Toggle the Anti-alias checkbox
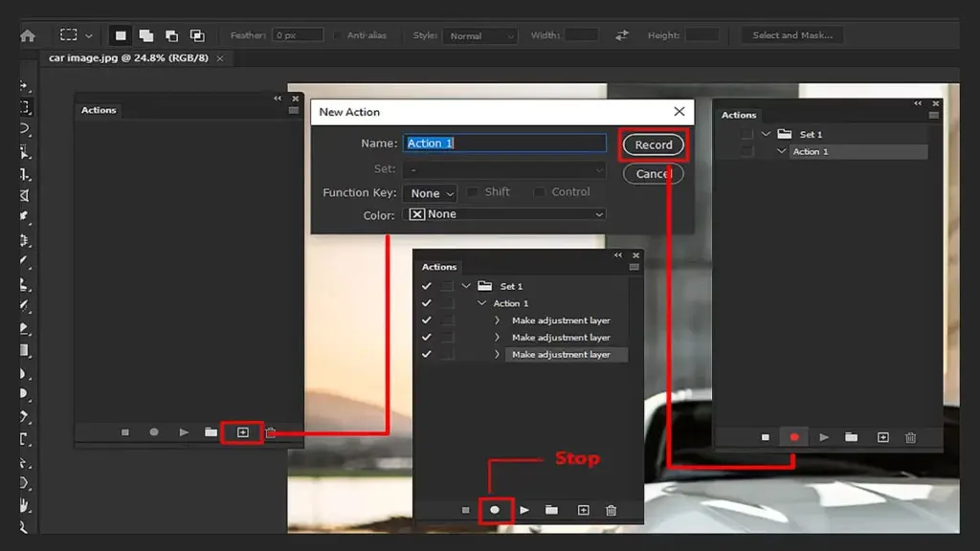This screenshot has height=551, width=980. tap(338, 35)
